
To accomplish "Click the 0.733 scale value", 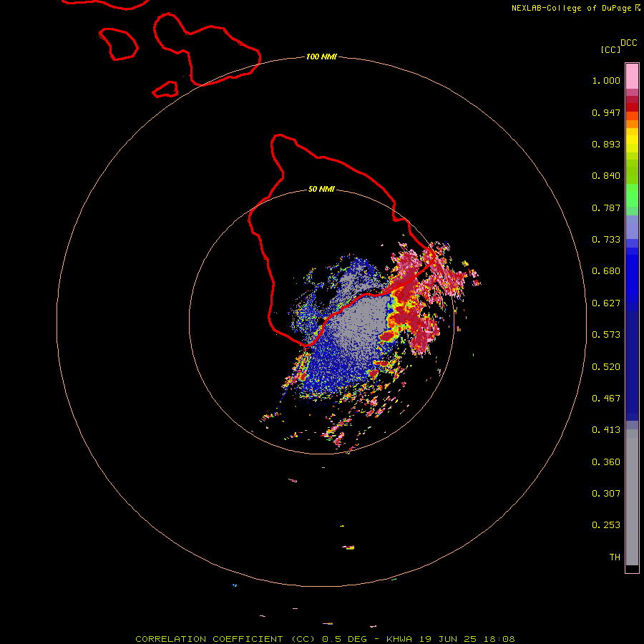I will point(606,240).
